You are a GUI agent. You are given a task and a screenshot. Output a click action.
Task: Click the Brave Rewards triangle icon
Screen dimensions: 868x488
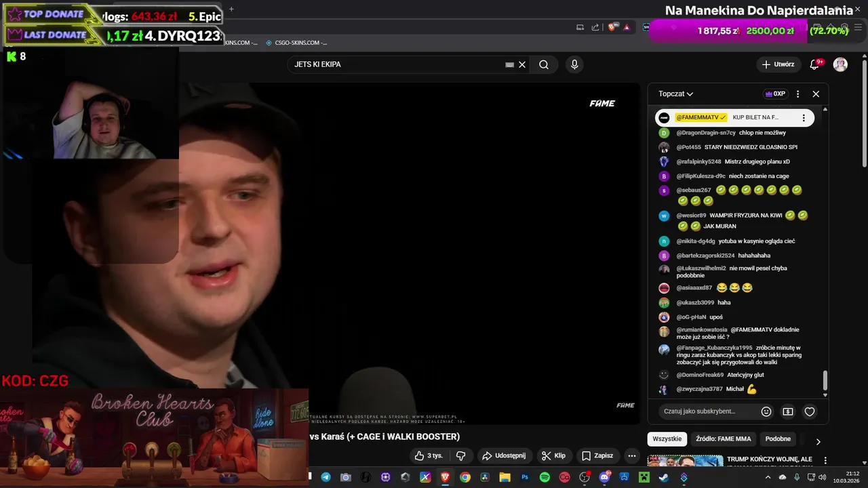(x=627, y=27)
